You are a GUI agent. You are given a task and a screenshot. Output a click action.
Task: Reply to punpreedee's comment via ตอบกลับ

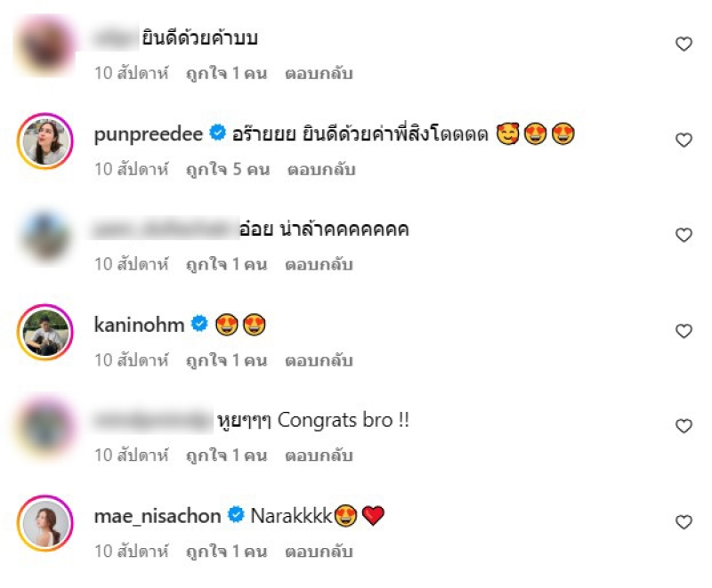click(321, 170)
